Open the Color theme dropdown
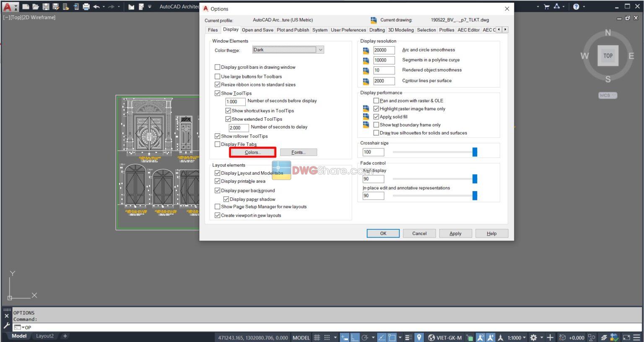The image size is (644, 342). click(321, 49)
